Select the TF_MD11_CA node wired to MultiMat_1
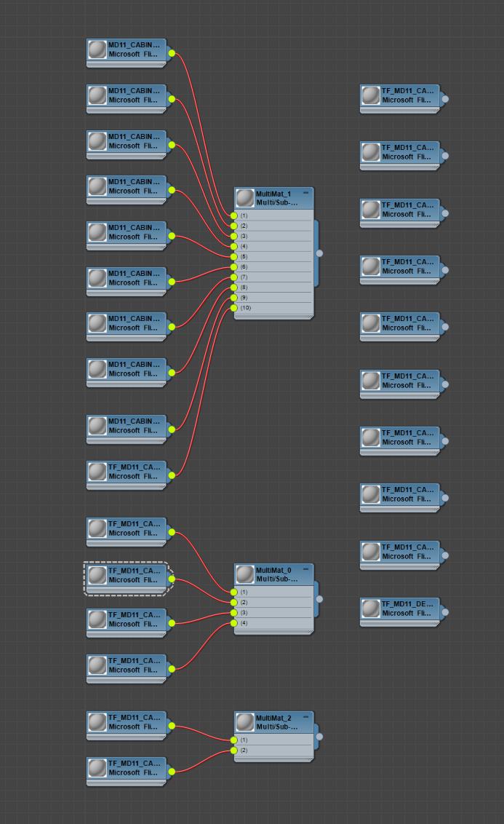Screen dimensions: 504x824 point(133,472)
